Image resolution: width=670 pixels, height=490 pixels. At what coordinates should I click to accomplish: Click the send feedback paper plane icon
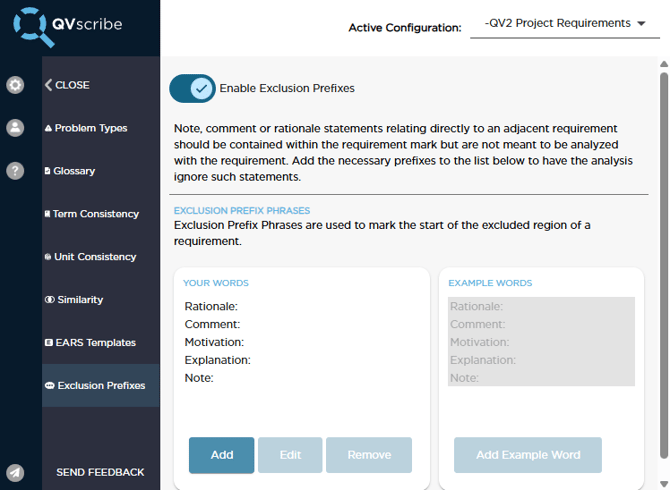tap(15, 472)
